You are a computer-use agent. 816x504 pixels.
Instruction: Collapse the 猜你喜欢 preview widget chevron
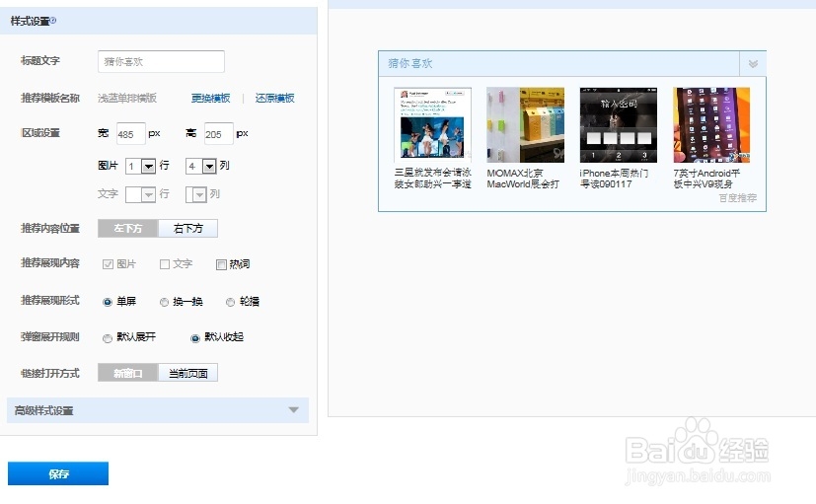(x=753, y=64)
